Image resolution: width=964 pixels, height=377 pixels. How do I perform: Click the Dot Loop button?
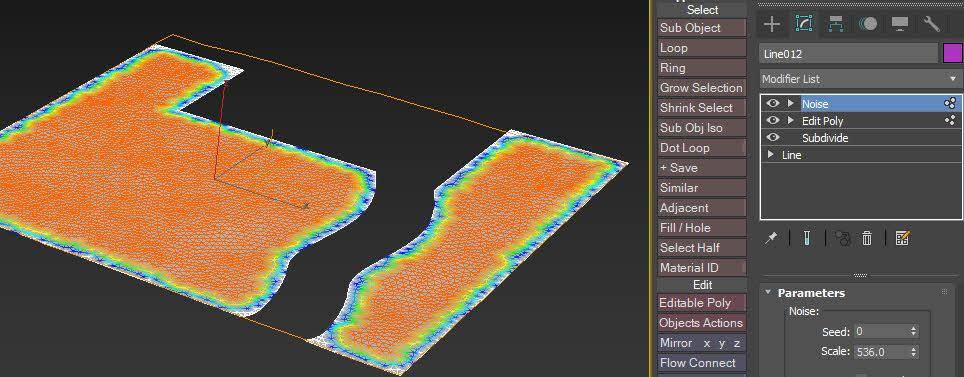[x=702, y=148]
